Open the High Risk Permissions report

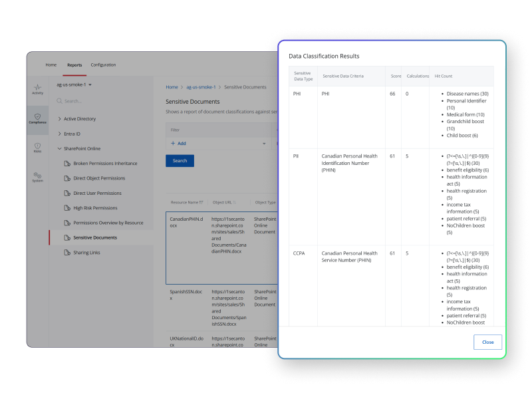coord(97,207)
